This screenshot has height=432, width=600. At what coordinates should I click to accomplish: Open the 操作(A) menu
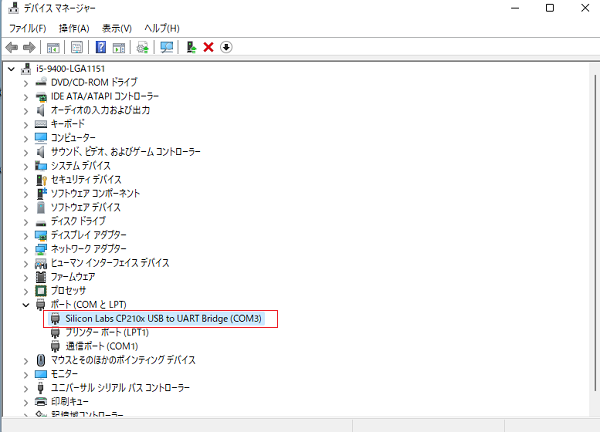click(74, 28)
